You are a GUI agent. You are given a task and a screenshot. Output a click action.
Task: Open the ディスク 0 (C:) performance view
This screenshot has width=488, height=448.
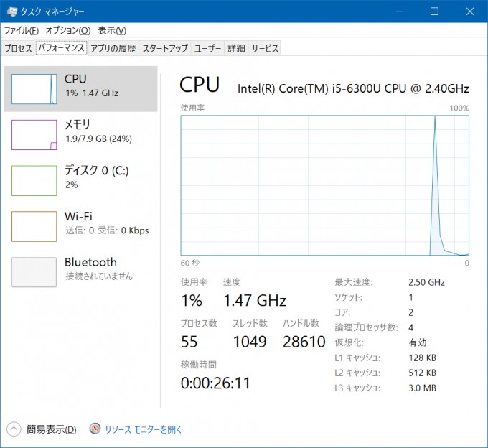point(80,180)
